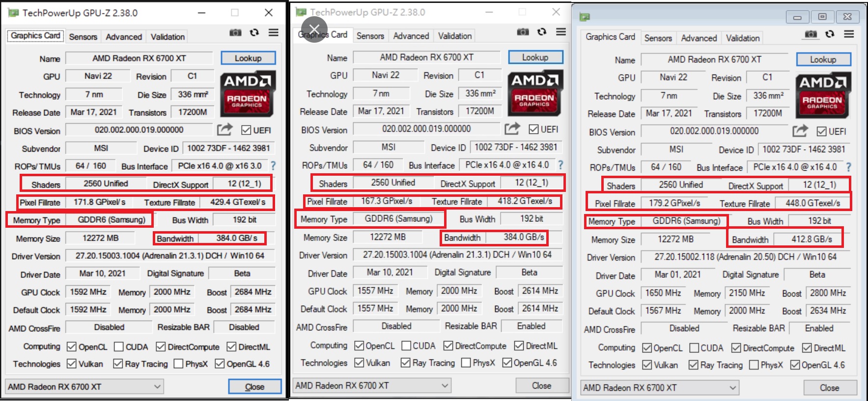Click the refresh icon in right window
The width and height of the screenshot is (868, 401).
pos(830,34)
